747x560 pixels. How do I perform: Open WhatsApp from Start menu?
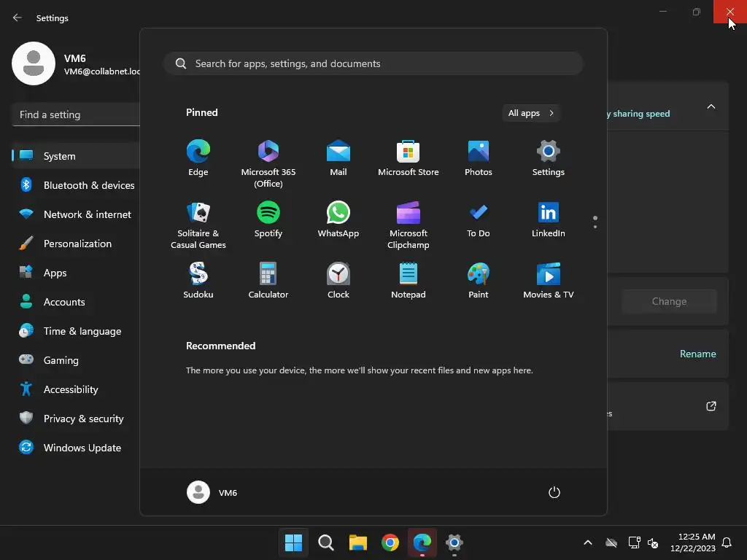tap(338, 219)
